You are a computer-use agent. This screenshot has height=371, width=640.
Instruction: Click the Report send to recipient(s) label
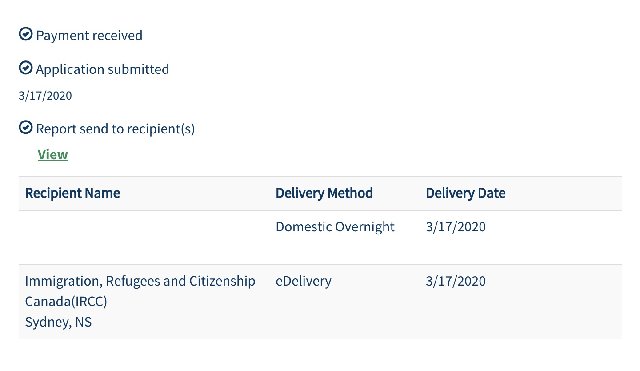click(x=115, y=129)
